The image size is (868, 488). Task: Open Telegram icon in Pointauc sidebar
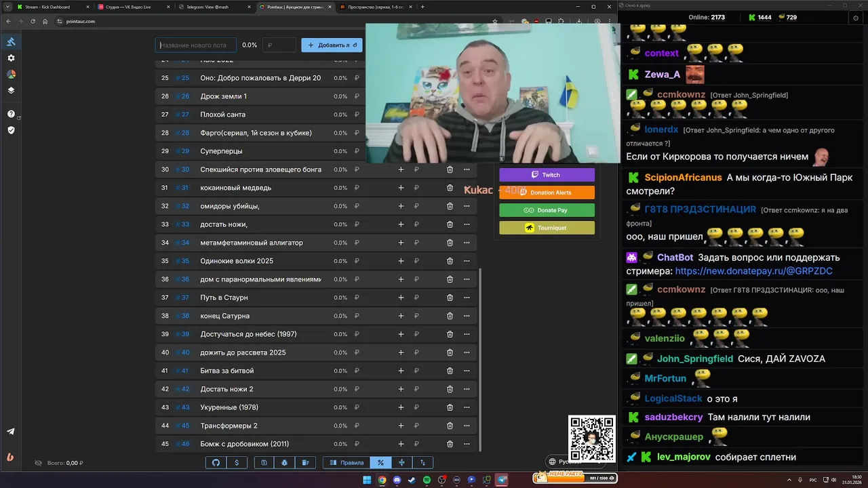click(11, 432)
